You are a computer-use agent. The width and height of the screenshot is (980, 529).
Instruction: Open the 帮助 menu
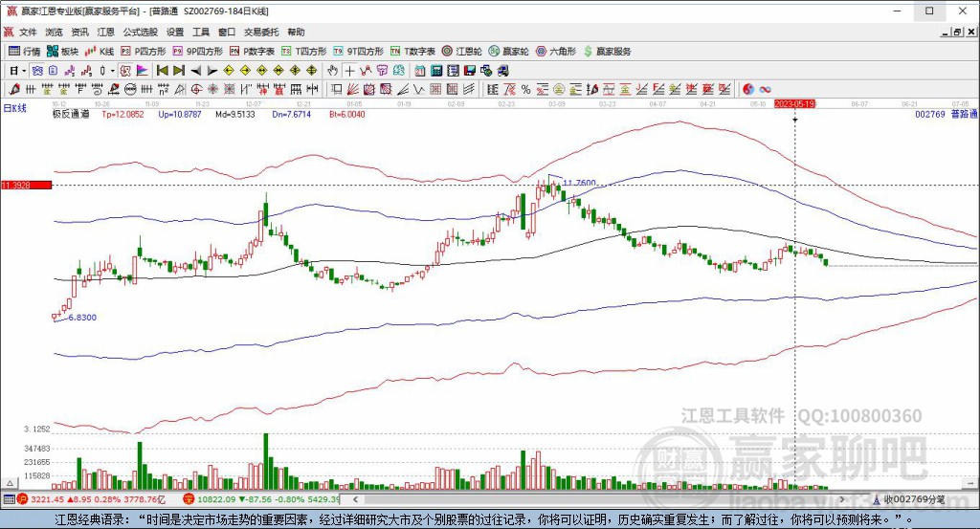click(296, 32)
